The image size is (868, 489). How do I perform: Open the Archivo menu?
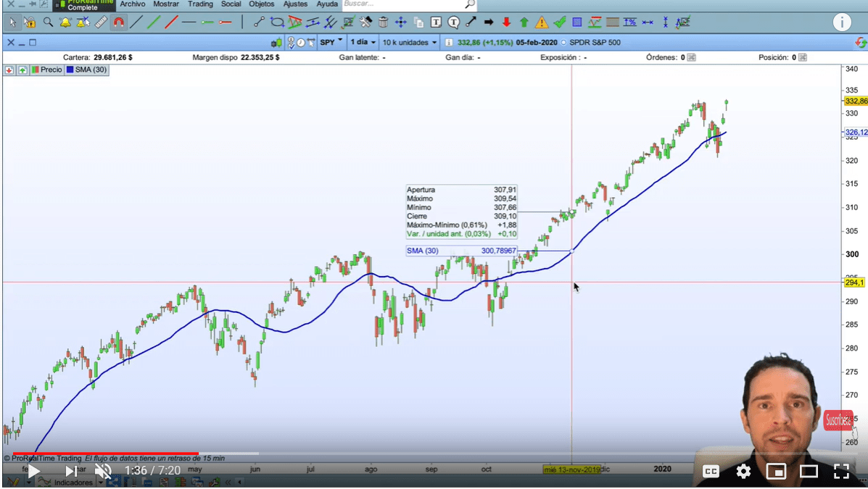[x=132, y=4]
